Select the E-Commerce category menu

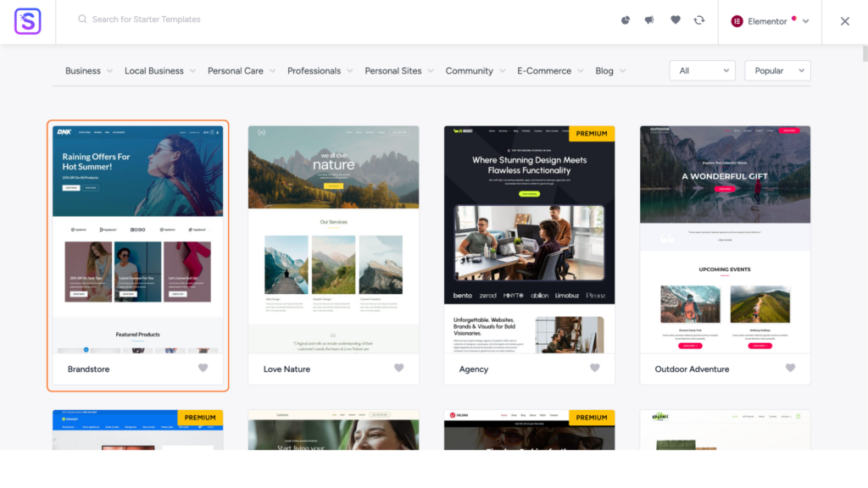(x=550, y=71)
